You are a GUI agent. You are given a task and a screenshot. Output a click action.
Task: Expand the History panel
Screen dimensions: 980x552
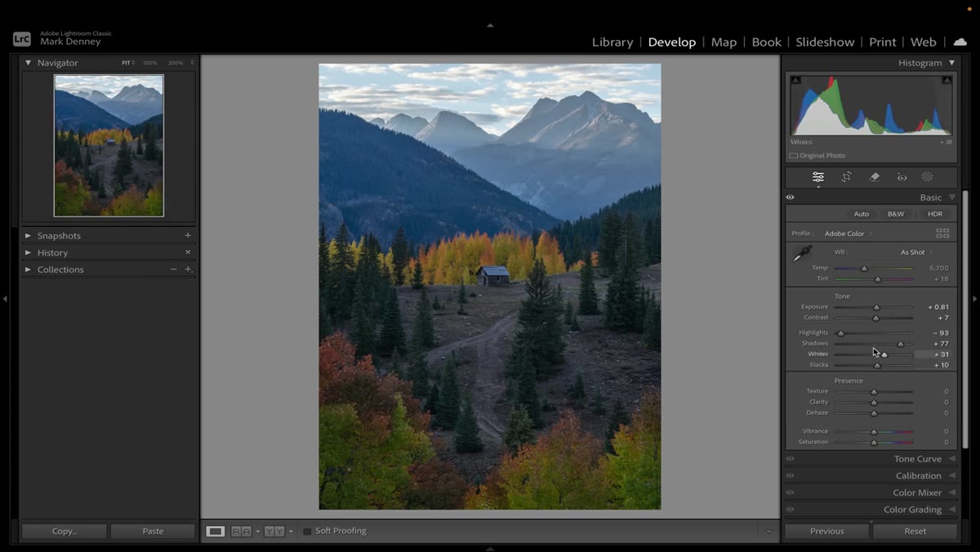tap(28, 252)
